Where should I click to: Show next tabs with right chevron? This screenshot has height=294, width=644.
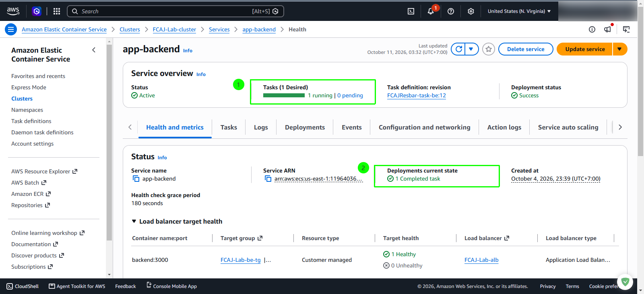coord(620,127)
